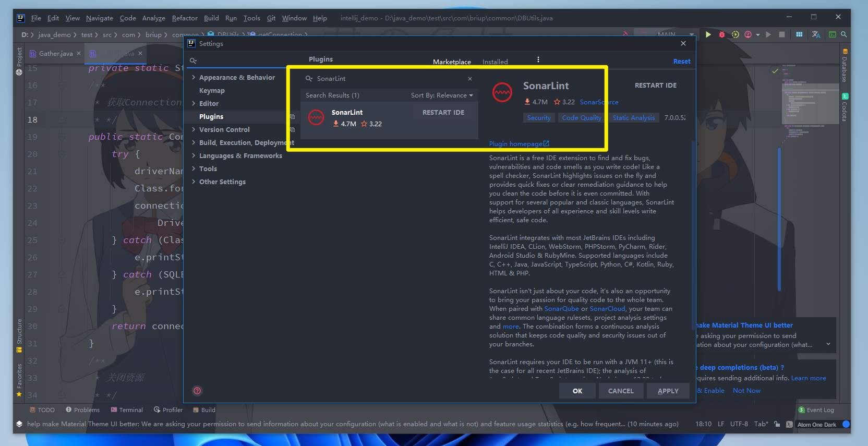Click the green terminal icon in toolbar

[833, 34]
